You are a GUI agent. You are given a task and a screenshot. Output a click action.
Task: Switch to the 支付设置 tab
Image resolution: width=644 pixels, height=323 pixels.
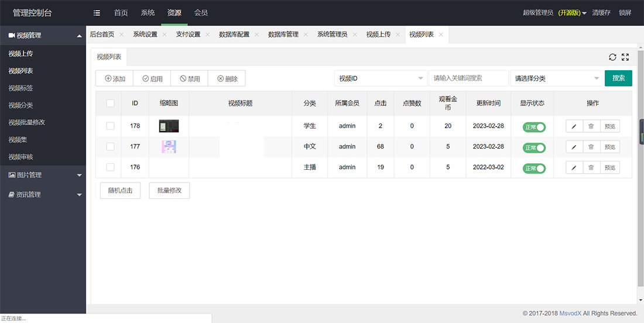[x=188, y=35]
